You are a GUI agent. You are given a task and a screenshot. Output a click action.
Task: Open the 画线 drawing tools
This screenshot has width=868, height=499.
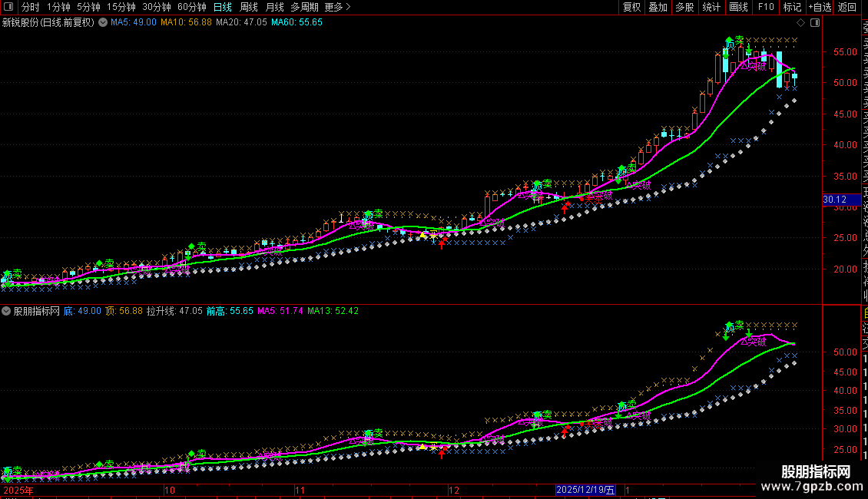pyautogui.click(x=738, y=7)
